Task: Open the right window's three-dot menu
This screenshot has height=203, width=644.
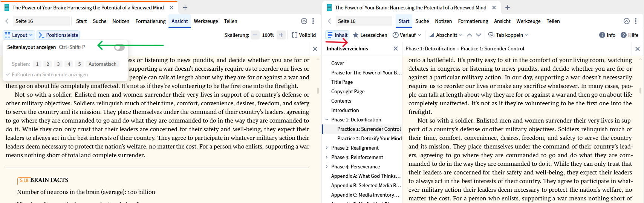Action: (636, 21)
